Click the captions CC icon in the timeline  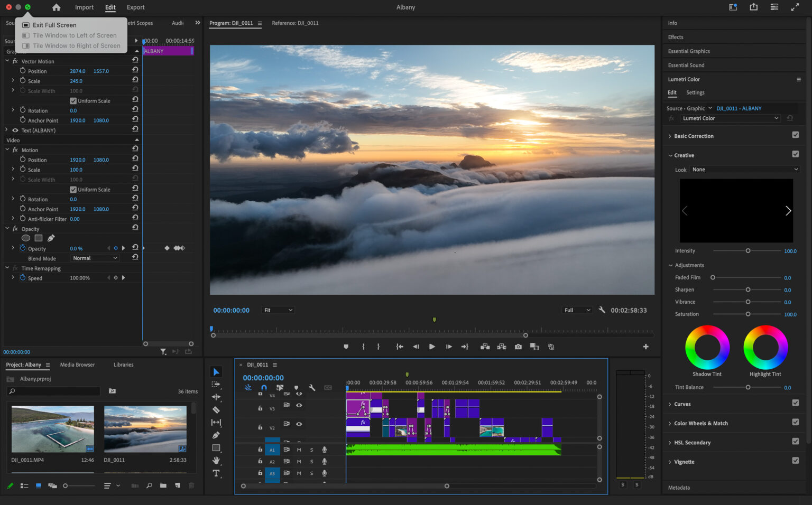click(x=328, y=387)
